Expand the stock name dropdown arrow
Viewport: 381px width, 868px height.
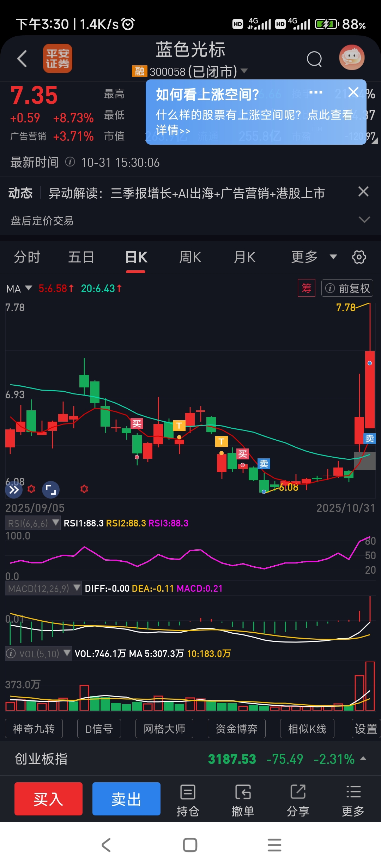tap(244, 71)
